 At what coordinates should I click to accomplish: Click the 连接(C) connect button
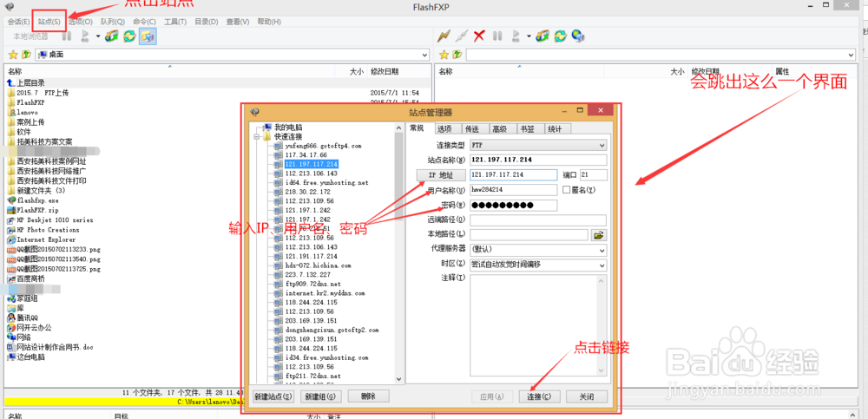[539, 396]
